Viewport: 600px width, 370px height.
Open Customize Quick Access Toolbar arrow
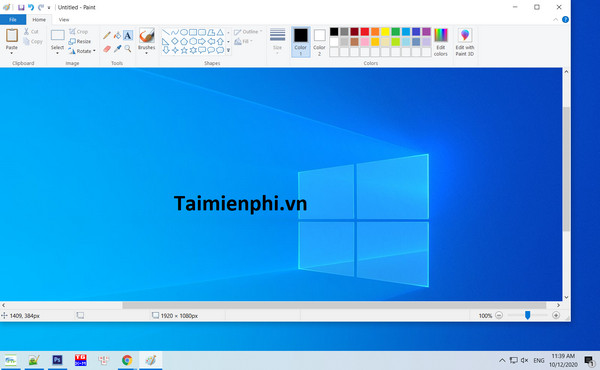[49, 8]
